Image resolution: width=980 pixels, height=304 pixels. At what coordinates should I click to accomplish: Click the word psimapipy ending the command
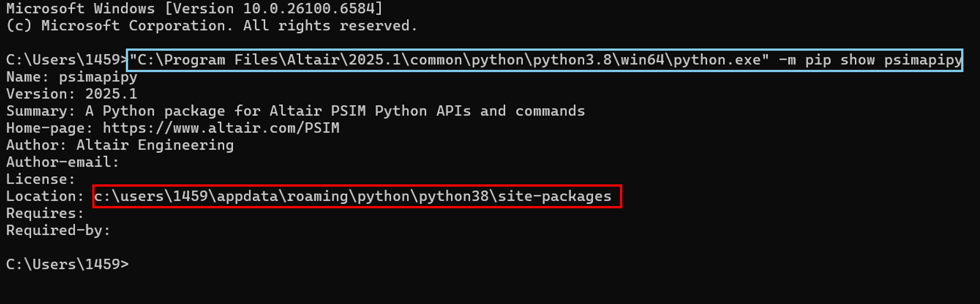(923, 60)
